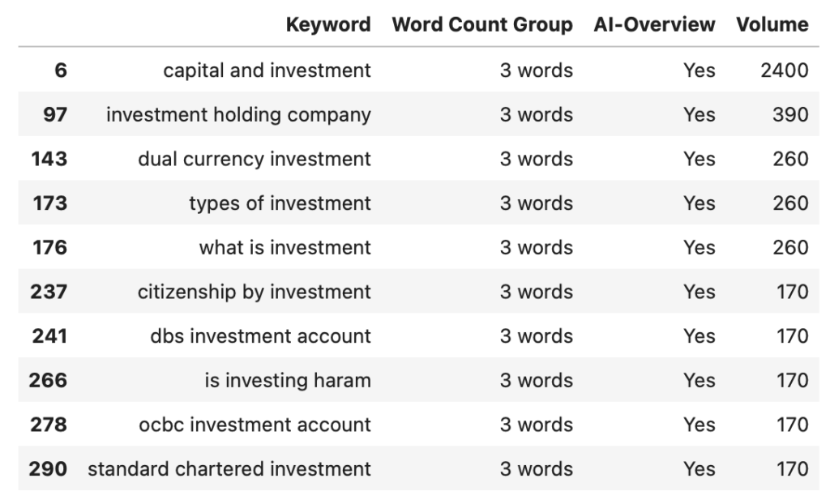Click the 390 volume value

tap(789, 115)
